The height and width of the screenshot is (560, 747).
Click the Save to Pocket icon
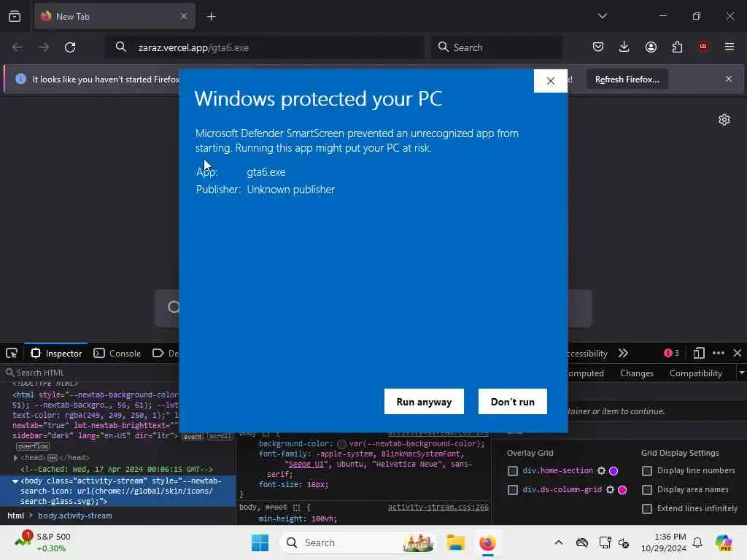[x=598, y=47]
